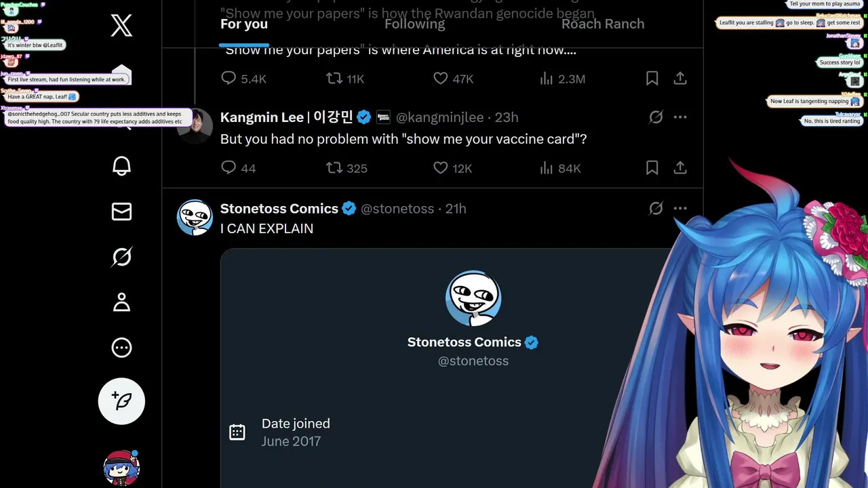Open the Notifications bell icon
Screen dimensions: 868x488
pos(121,166)
